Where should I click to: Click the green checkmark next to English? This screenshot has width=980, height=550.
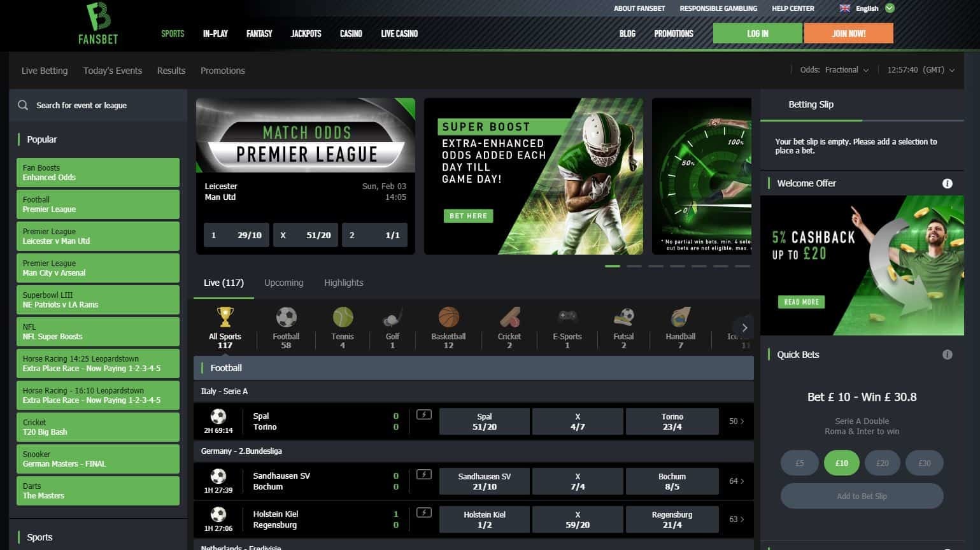coord(890,8)
